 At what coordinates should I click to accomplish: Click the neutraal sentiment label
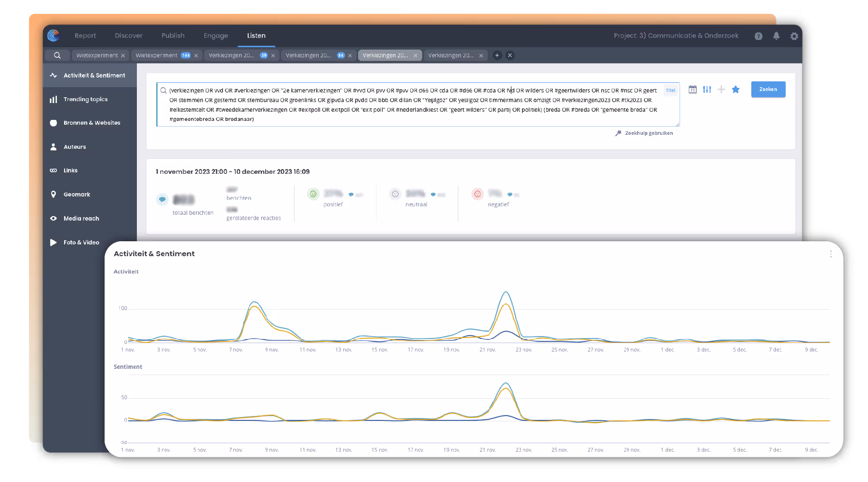(x=416, y=205)
